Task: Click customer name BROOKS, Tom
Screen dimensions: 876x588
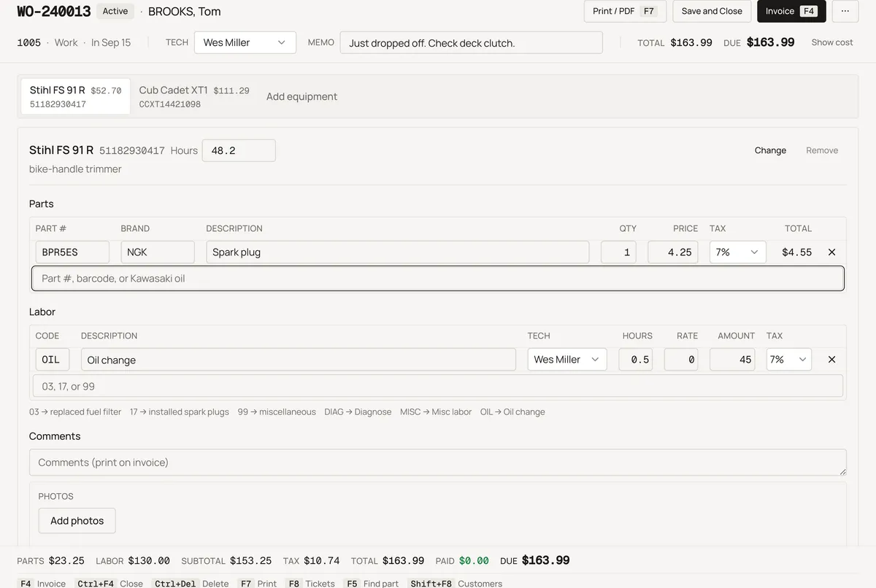Action: tap(185, 11)
